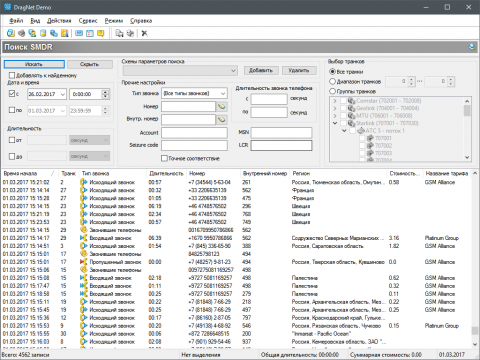Open the Файл menu
The height and width of the screenshot is (360, 480).
16,21
